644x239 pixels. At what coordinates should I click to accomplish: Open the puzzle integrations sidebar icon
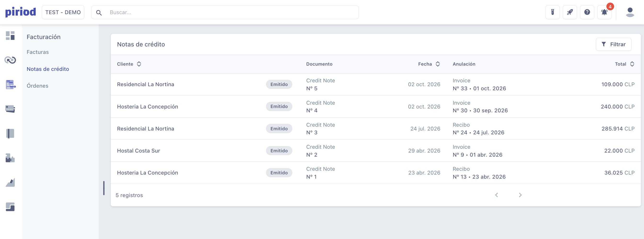click(10, 158)
